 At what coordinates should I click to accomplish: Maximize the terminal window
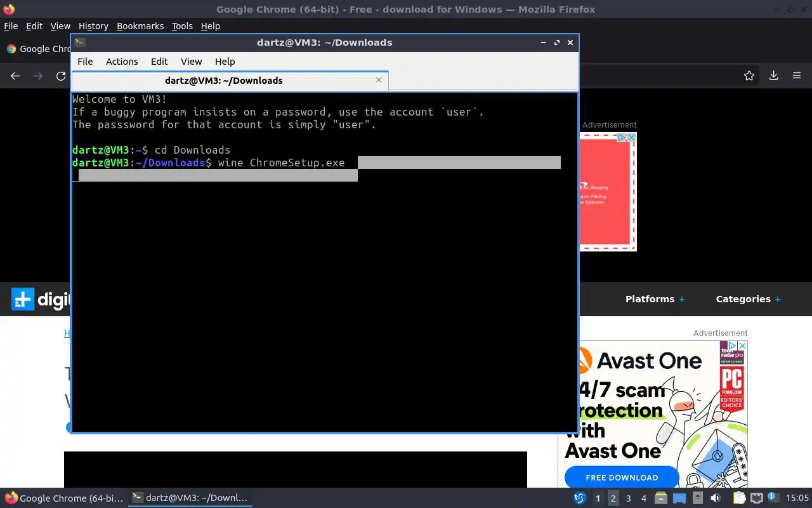(x=557, y=43)
